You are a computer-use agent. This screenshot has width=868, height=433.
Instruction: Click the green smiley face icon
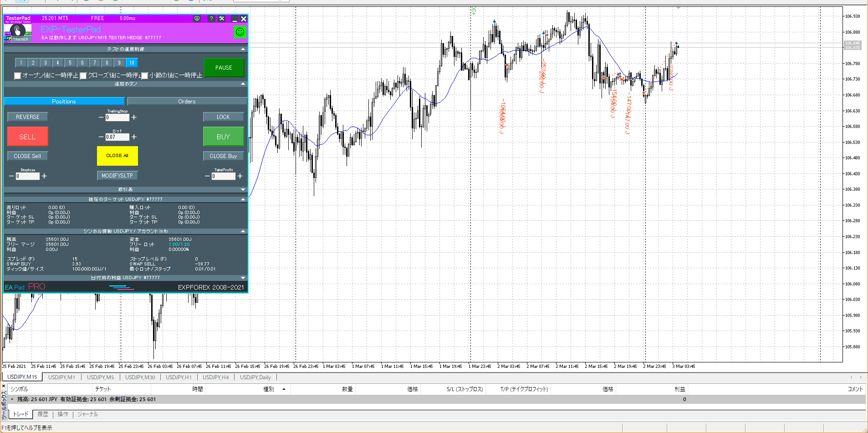[x=240, y=32]
